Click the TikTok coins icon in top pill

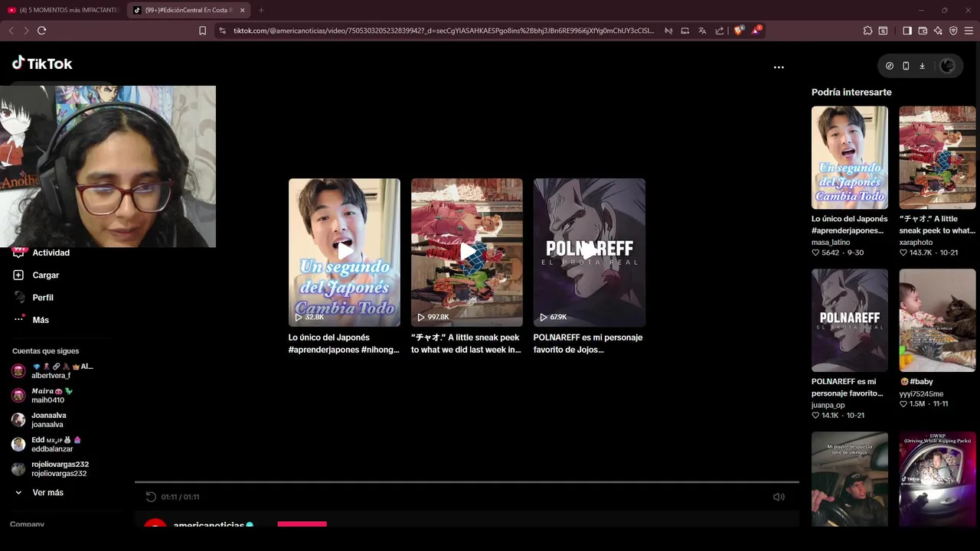click(890, 66)
